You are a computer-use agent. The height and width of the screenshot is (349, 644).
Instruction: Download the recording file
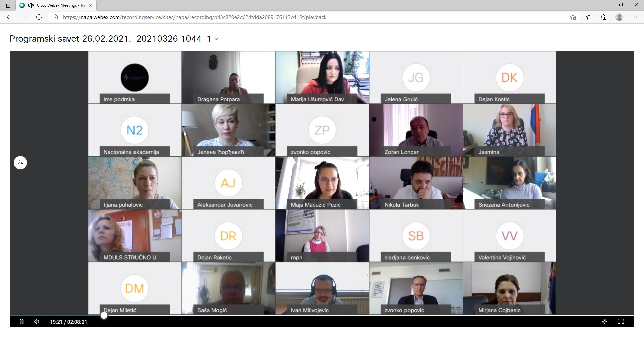pos(216,39)
